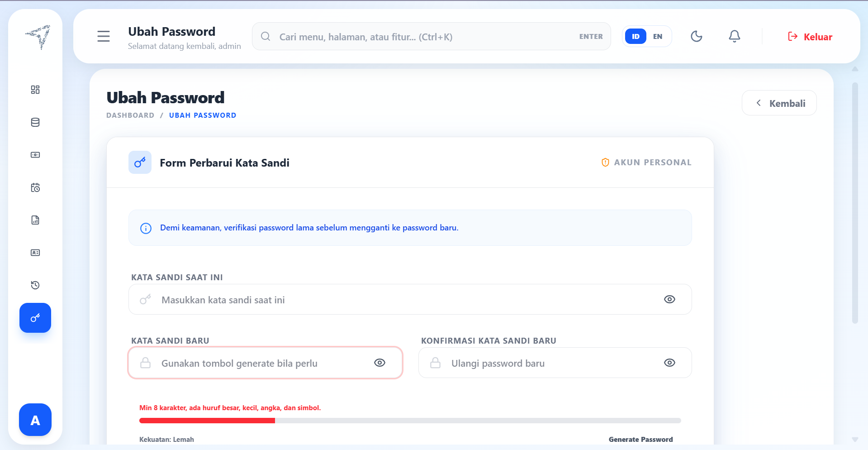Click the scroll up arrow

pyautogui.click(x=855, y=69)
